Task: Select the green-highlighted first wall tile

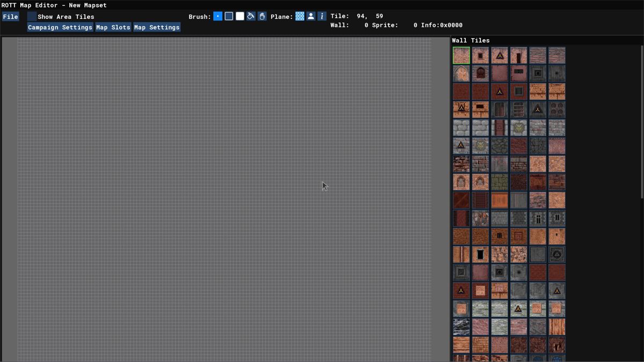Action: pos(461,55)
